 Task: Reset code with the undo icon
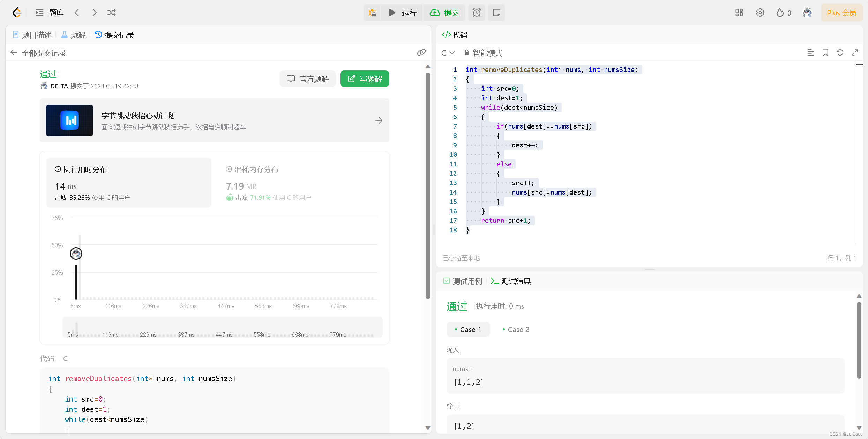tap(840, 53)
